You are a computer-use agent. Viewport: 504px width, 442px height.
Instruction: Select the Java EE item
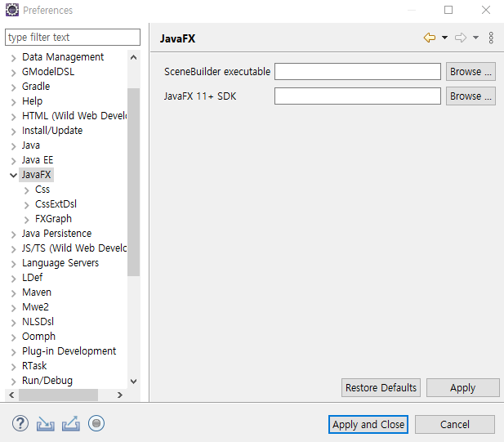point(38,160)
